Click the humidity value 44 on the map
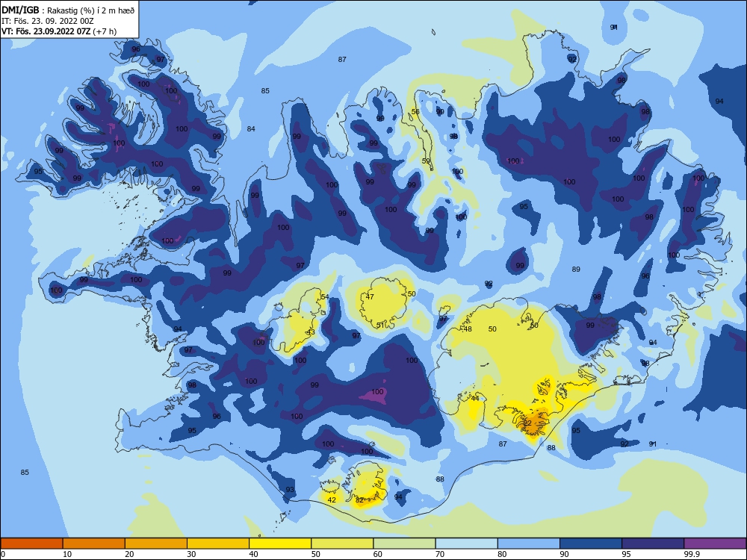747x560 pixels. pyautogui.click(x=475, y=399)
